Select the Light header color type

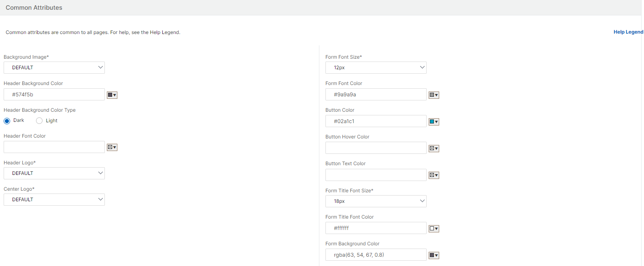point(39,121)
